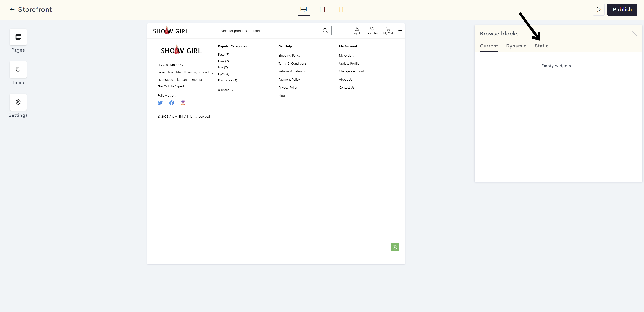The image size is (644, 312).
Task: Open Payment Policy link
Action: 289,79
